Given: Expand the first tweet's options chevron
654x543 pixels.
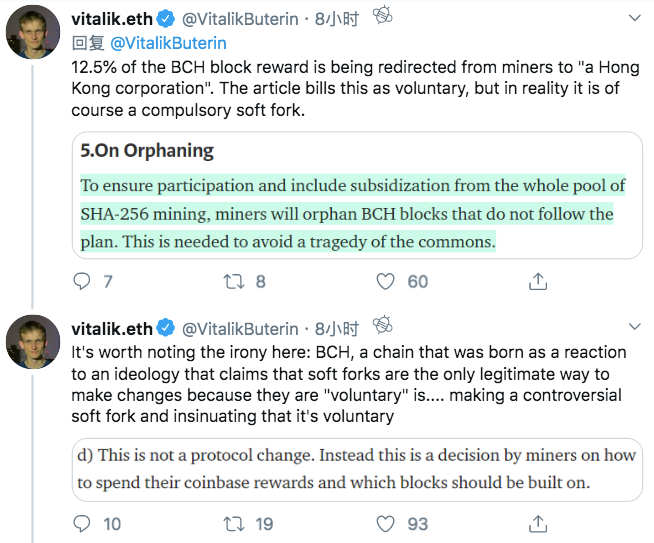Looking at the screenshot, I should pos(634,18).
